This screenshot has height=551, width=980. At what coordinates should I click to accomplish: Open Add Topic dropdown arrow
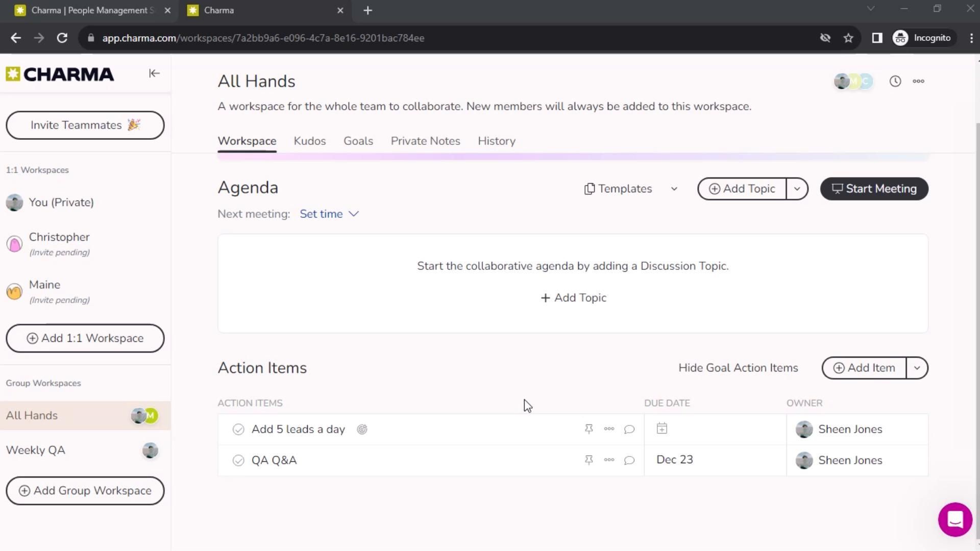(797, 189)
